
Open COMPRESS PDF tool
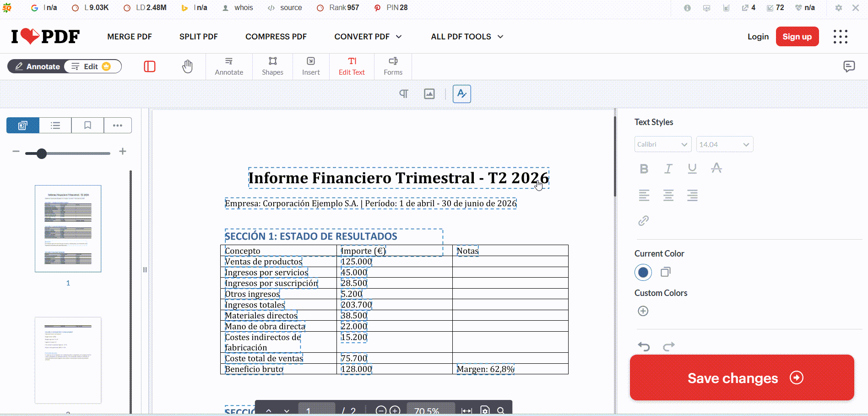point(276,37)
